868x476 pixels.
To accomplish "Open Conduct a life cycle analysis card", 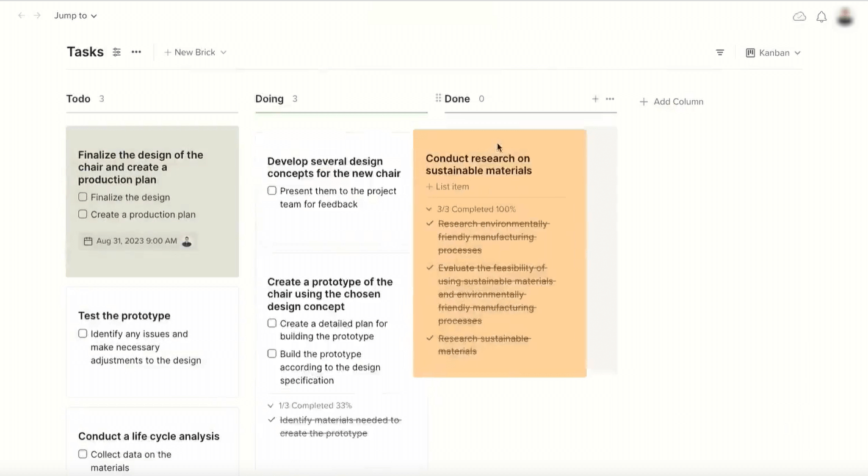I will click(x=149, y=436).
